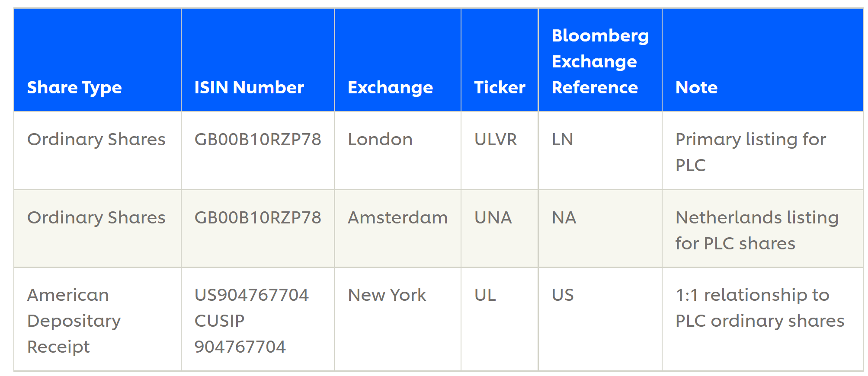Select the UNA ticker cell
This screenshot has height=376, width=868.
[x=493, y=217]
